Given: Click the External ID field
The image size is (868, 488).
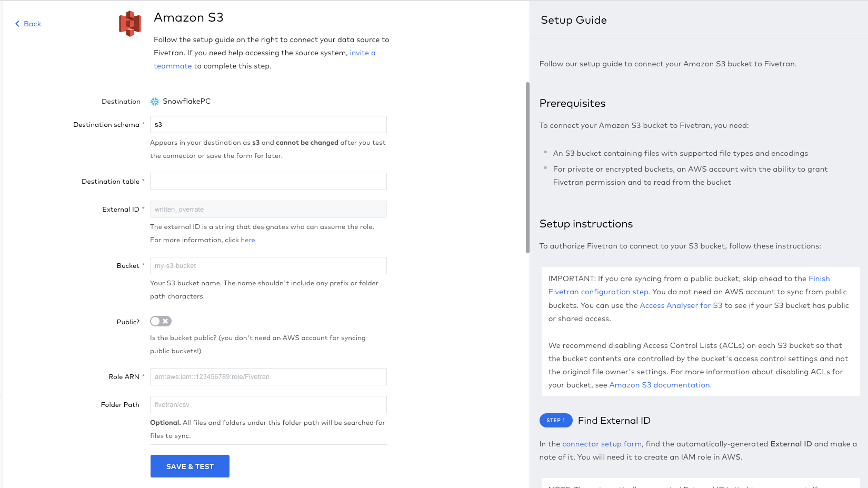Looking at the screenshot, I should coord(268,209).
